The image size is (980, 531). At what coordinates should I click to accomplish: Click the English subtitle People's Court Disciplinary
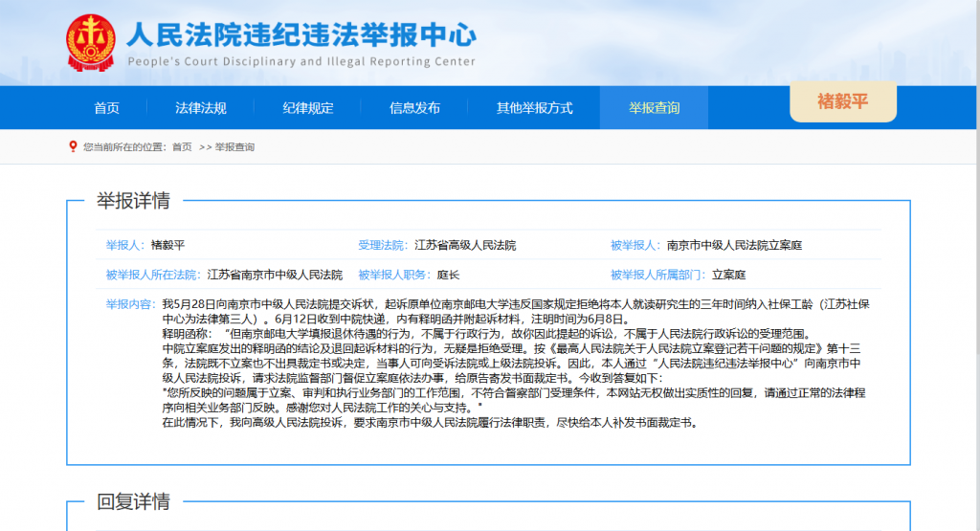coord(301,61)
